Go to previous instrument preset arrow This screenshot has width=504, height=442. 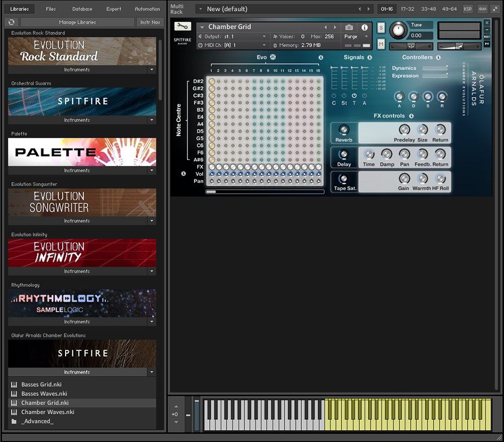(326, 27)
